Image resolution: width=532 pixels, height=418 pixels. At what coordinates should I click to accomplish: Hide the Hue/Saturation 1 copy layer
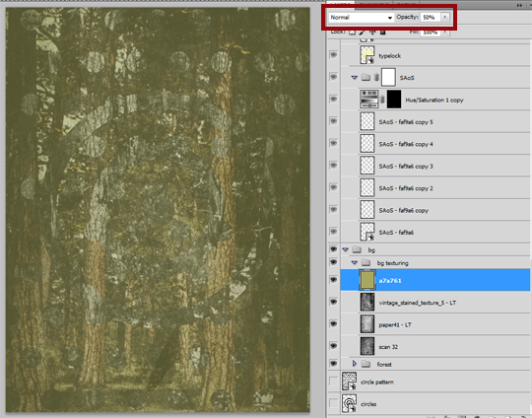[334, 99]
